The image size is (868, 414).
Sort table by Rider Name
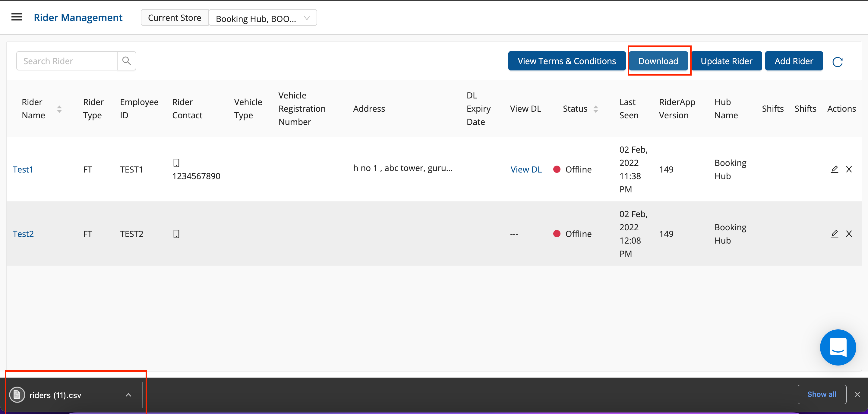[x=59, y=109]
